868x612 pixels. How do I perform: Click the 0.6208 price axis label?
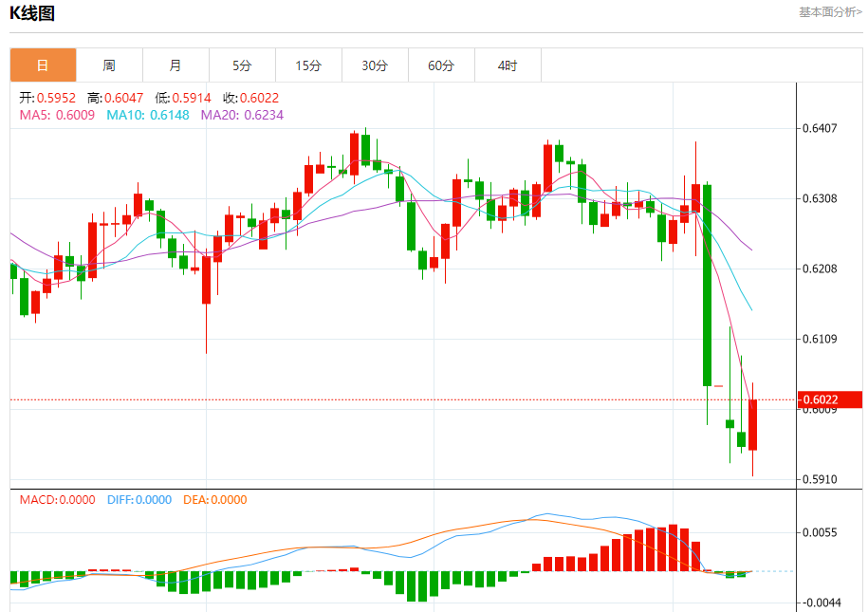pos(820,269)
